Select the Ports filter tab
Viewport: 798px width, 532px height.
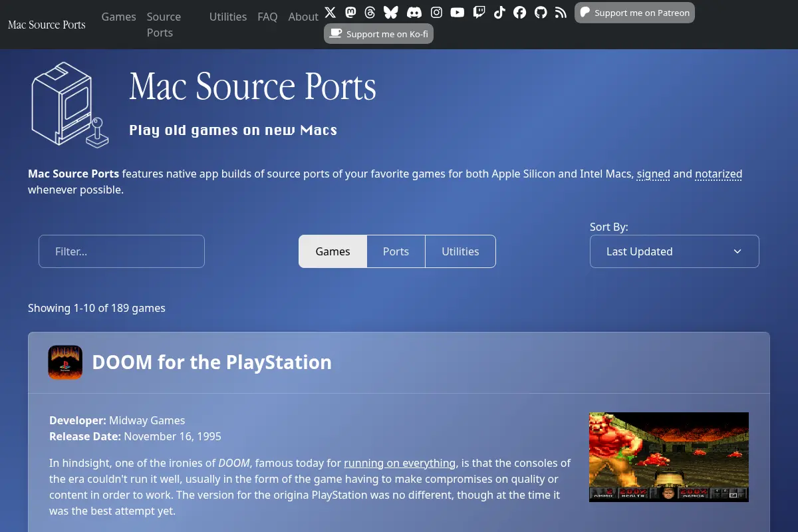point(396,251)
